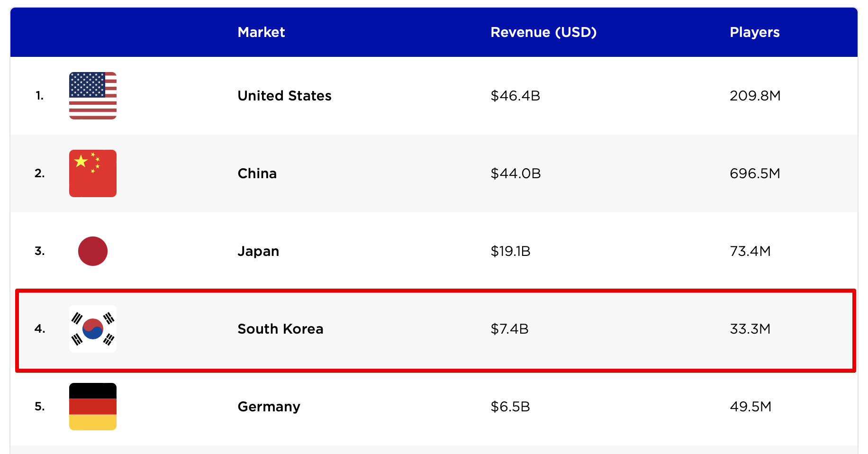Image resolution: width=868 pixels, height=454 pixels.
Task: Open the United States row entry
Action: (284, 95)
